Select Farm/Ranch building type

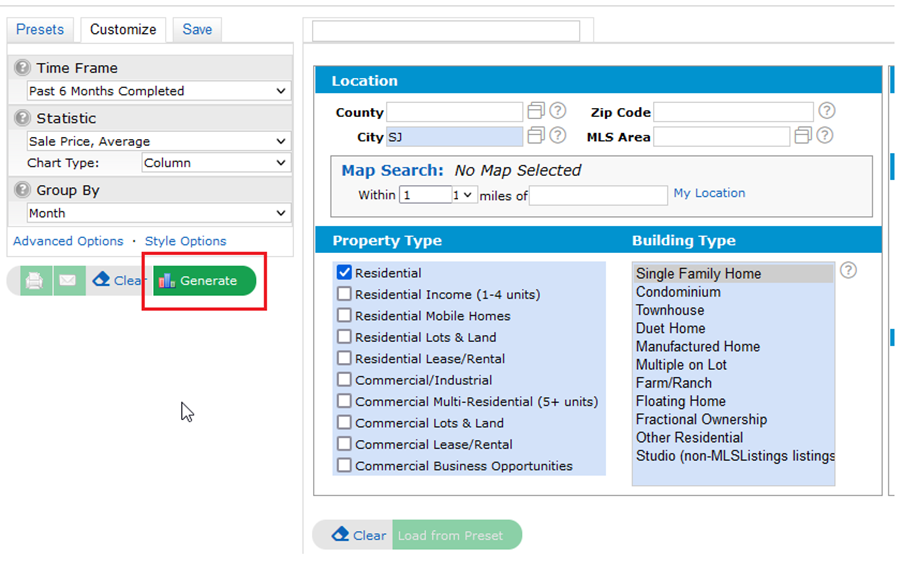(733, 383)
